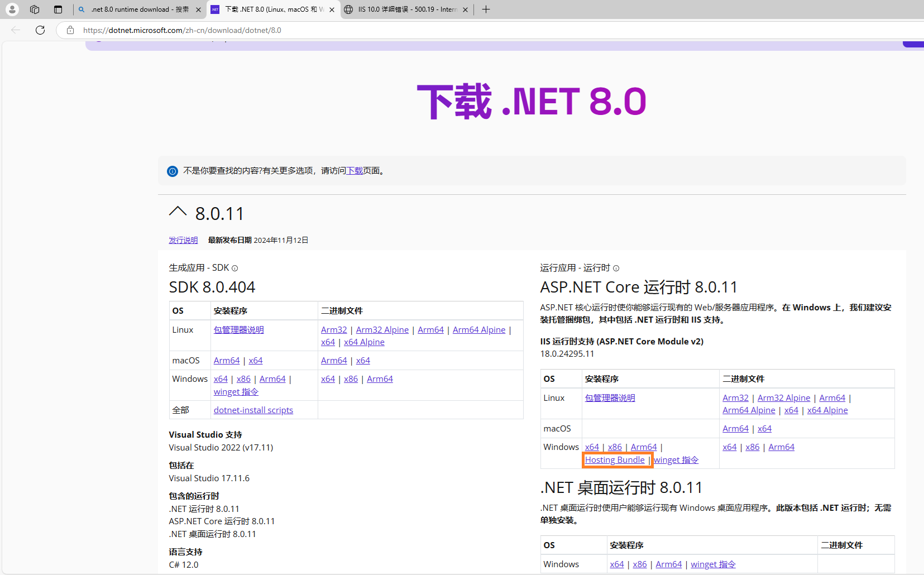Viewport: 924px width, 575px height.
Task: Download SDK Linux x64 Alpine binary
Action: 364,342
